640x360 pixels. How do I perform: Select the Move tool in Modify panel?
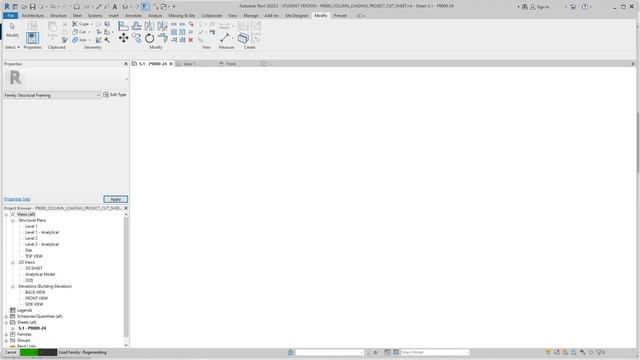tap(123, 38)
